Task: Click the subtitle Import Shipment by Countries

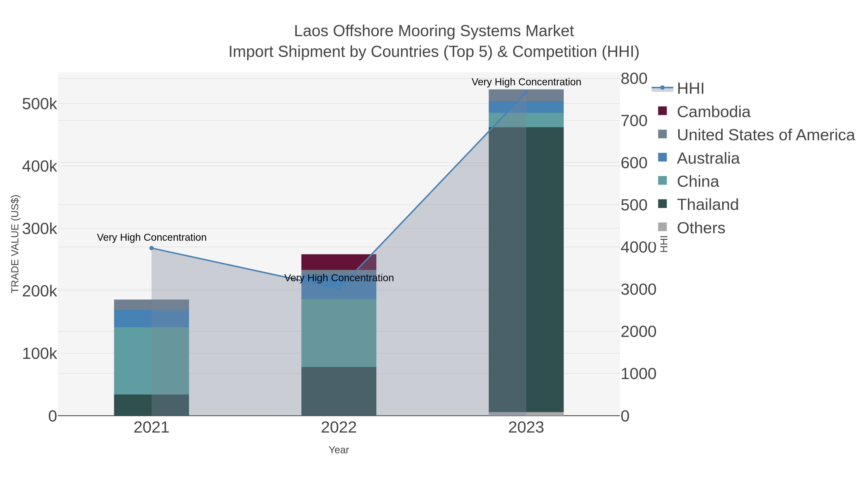Action: click(x=434, y=52)
